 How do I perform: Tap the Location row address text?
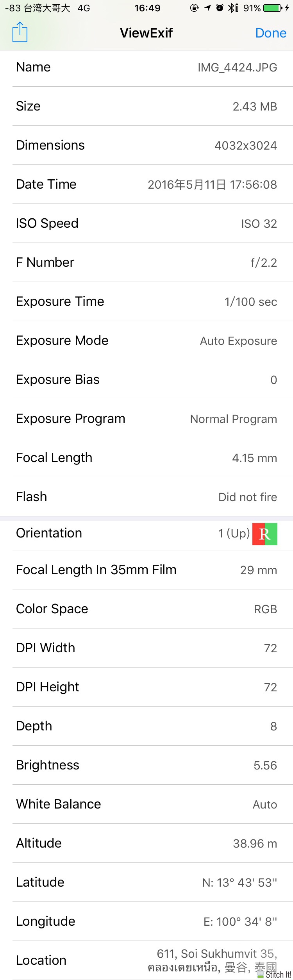pos(212,960)
